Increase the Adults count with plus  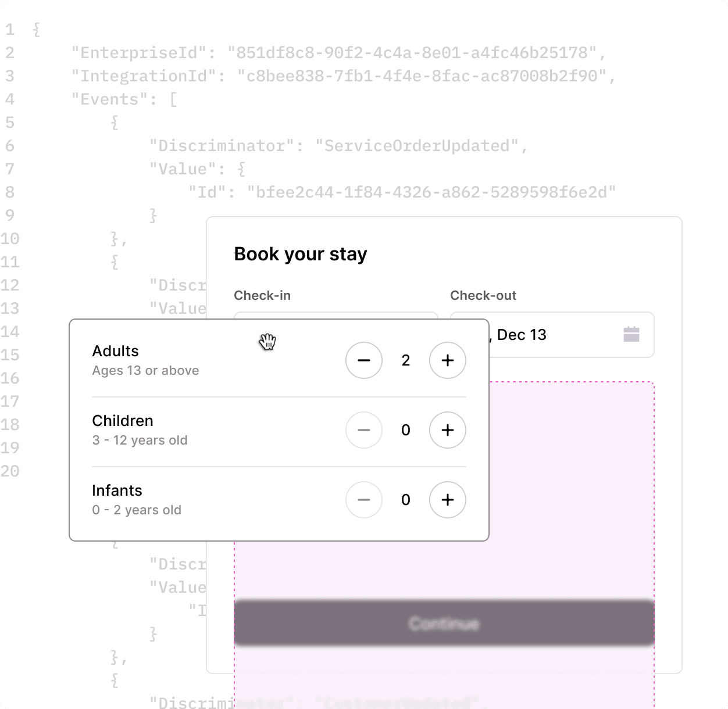pyautogui.click(x=447, y=360)
